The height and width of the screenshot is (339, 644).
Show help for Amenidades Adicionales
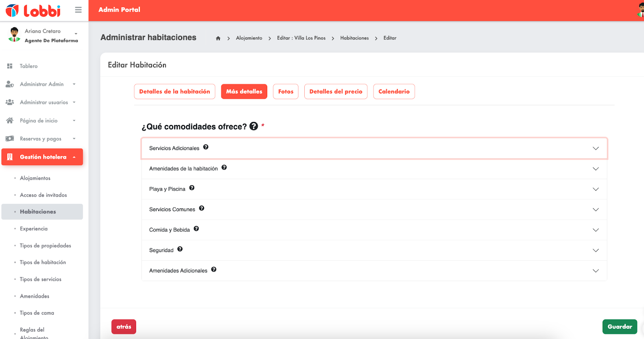tap(214, 270)
